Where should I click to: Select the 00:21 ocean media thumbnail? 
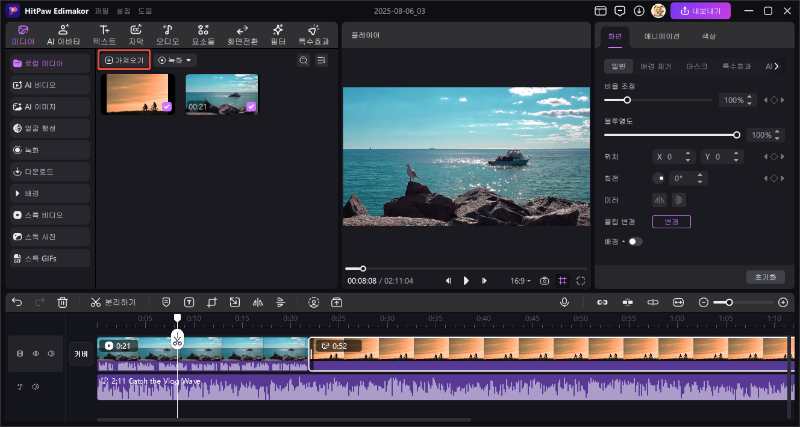[x=221, y=93]
